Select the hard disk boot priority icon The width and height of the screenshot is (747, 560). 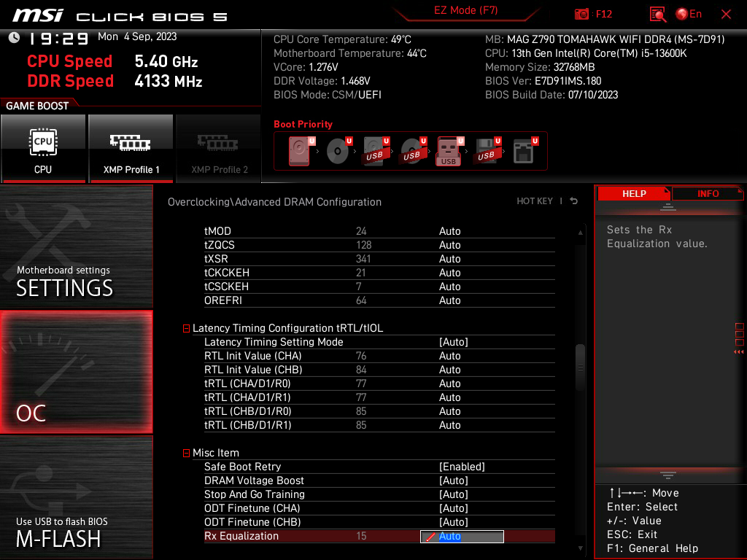pyautogui.click(x=300, y=151)
